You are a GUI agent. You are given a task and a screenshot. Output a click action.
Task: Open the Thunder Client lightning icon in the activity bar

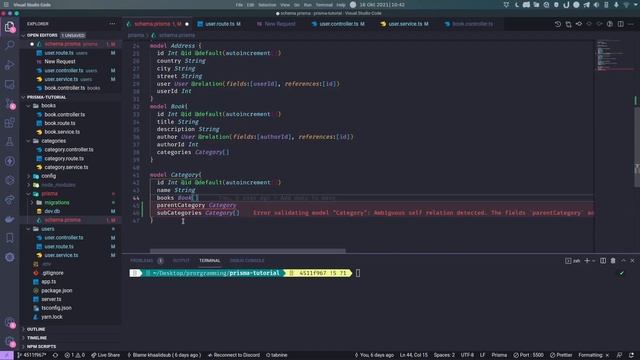(x=9, y=161)
